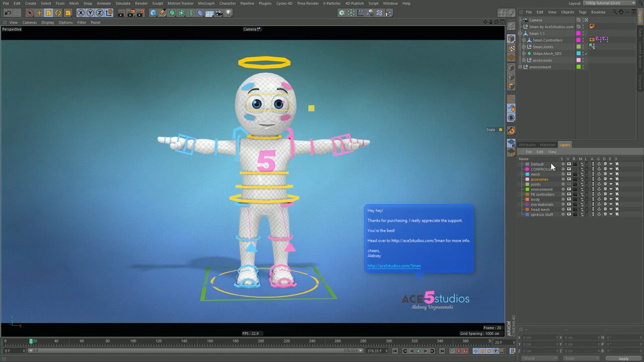This screenshot has height=362, width=644.
Task: Expand the environment object node
Action: 520,67
